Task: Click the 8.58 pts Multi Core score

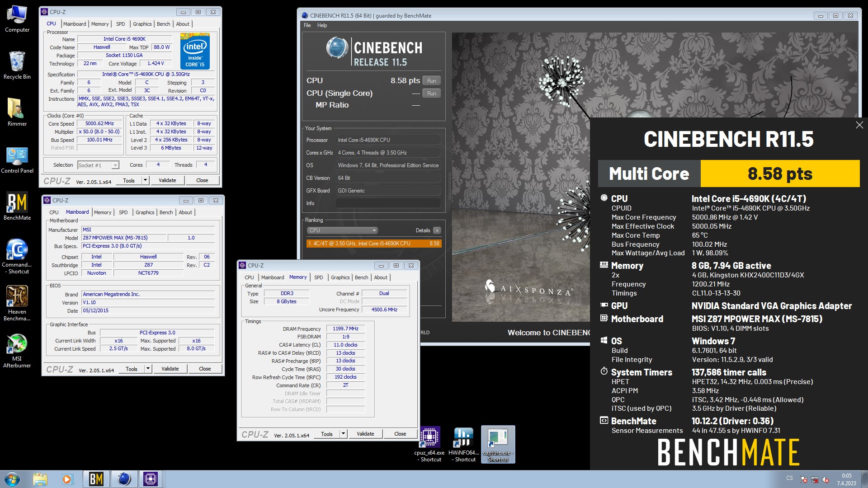Action: click(780, 174)
